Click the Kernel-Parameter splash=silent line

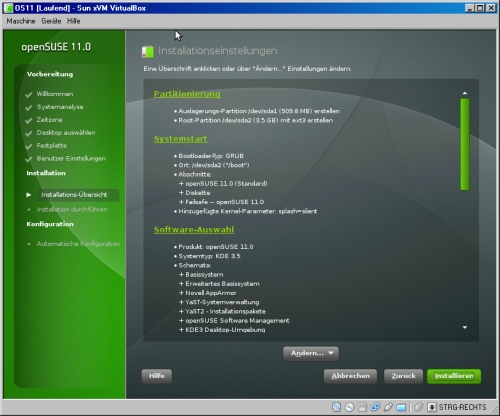click(248, 211)
